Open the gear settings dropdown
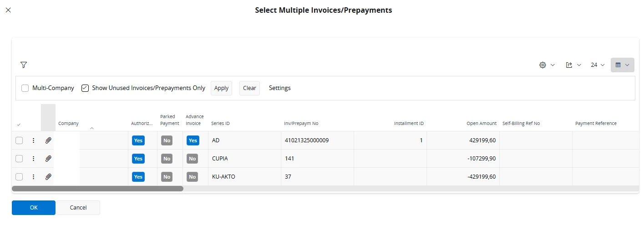Viewport: 644px width, 225px height. click(547, 65)
